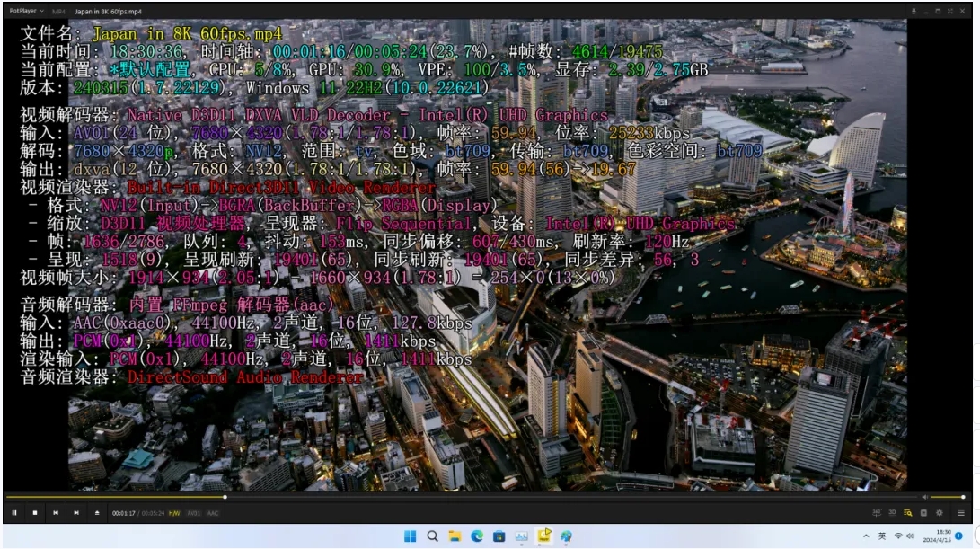The width and height of the screenshot is (980, 549).
Task: Switch input method via the 英 indicator
Action: (882, 536)
